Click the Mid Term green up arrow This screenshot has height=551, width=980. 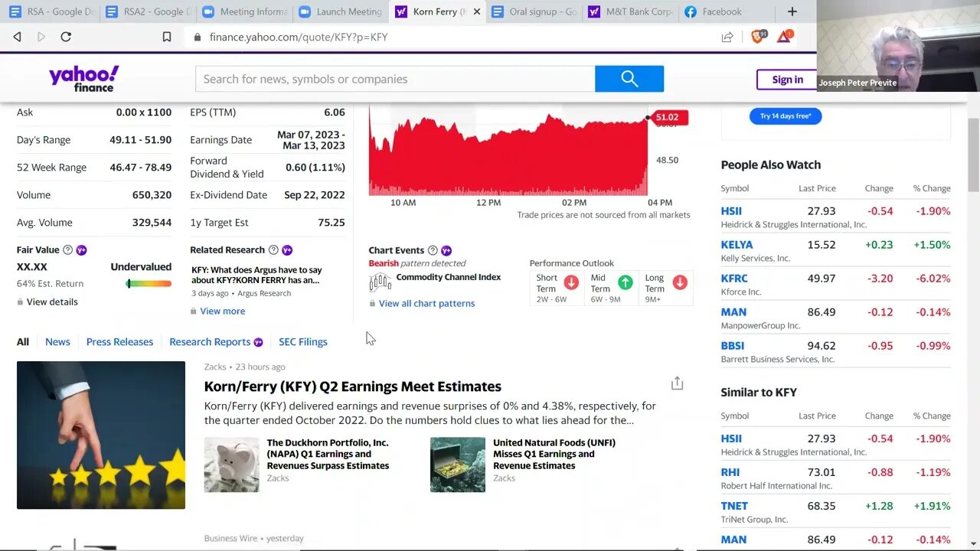click(x=625, y=283)
